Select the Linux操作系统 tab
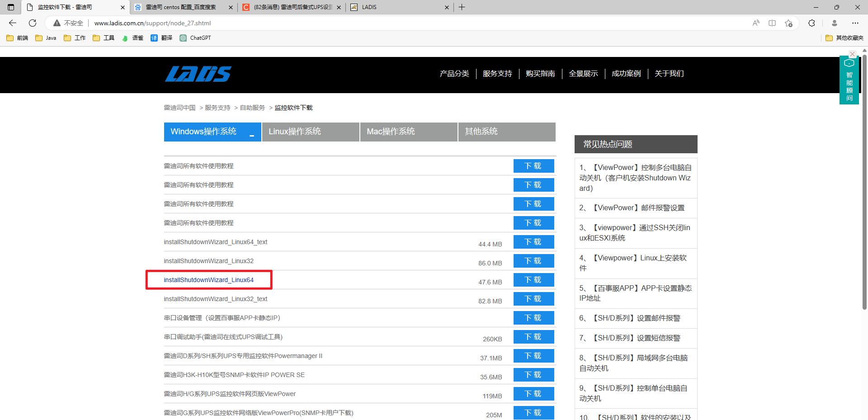Screen dimensions: 868x420 [311, 132]
